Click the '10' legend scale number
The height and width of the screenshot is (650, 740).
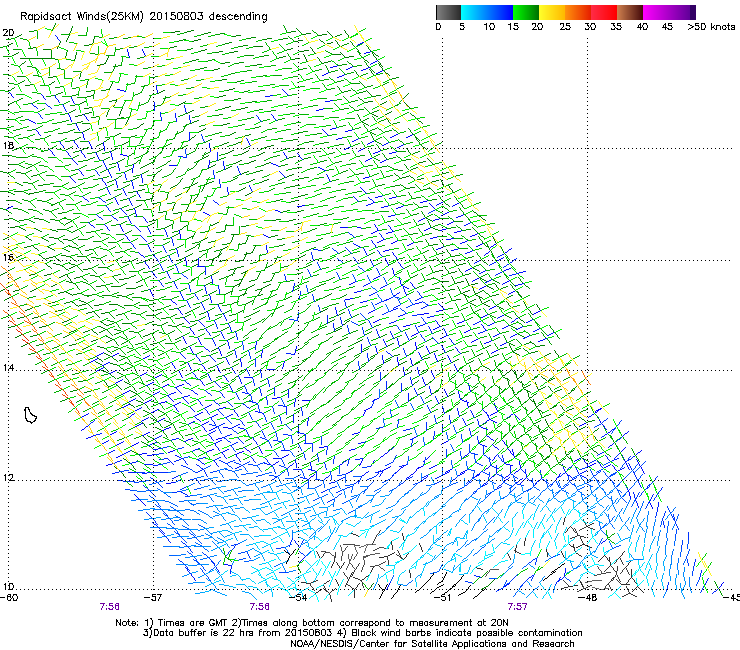(489, 27)
